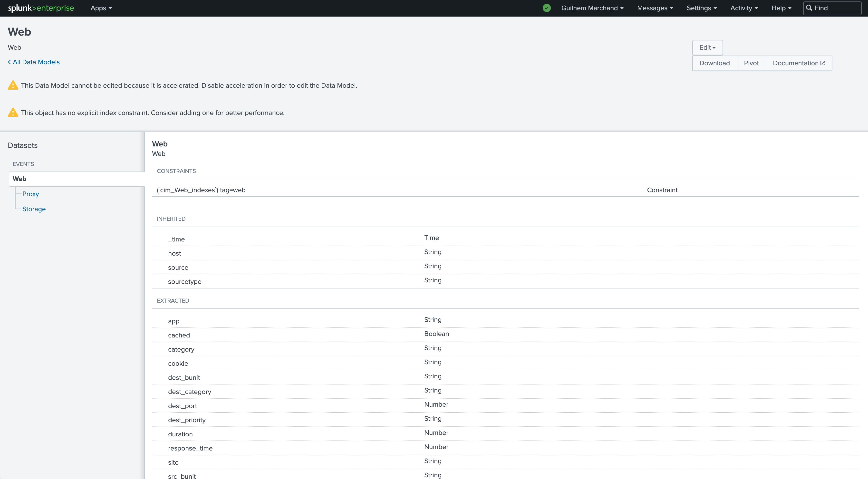
Task: Click the Download button
Action: (714, 63)
